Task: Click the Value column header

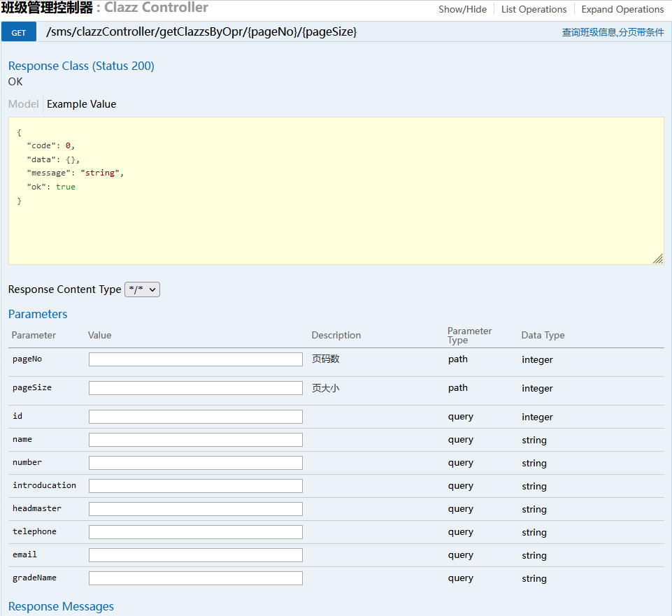Action: pos(99,335)
